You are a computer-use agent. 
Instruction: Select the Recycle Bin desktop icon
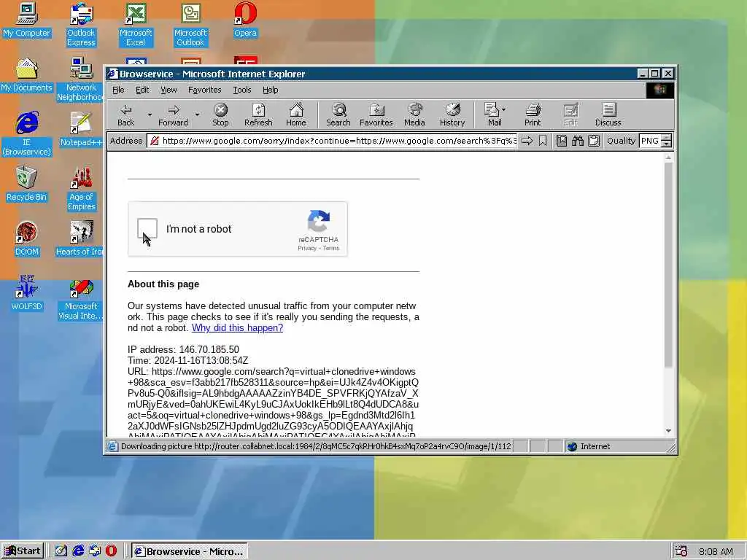pos(26,184)
